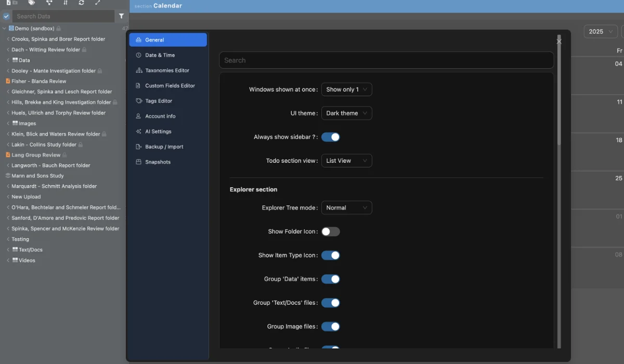Open the Date & Time settings section

168,55
